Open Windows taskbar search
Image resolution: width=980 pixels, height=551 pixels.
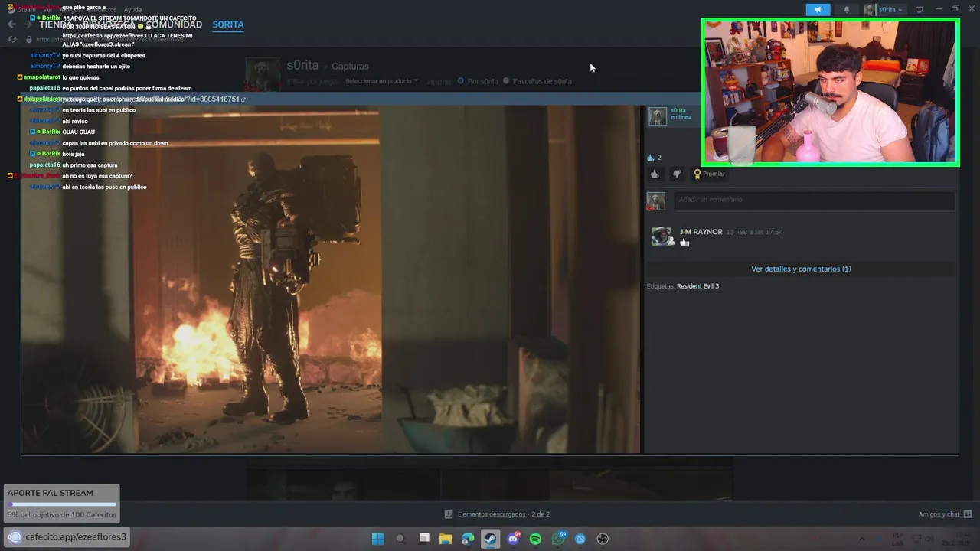[400, 539]
